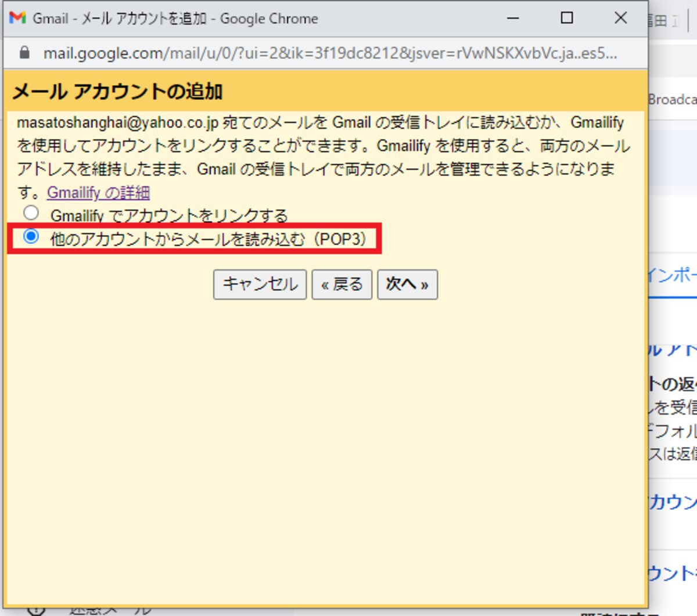Click the mail.google.com URL text

tap(330, 53)
